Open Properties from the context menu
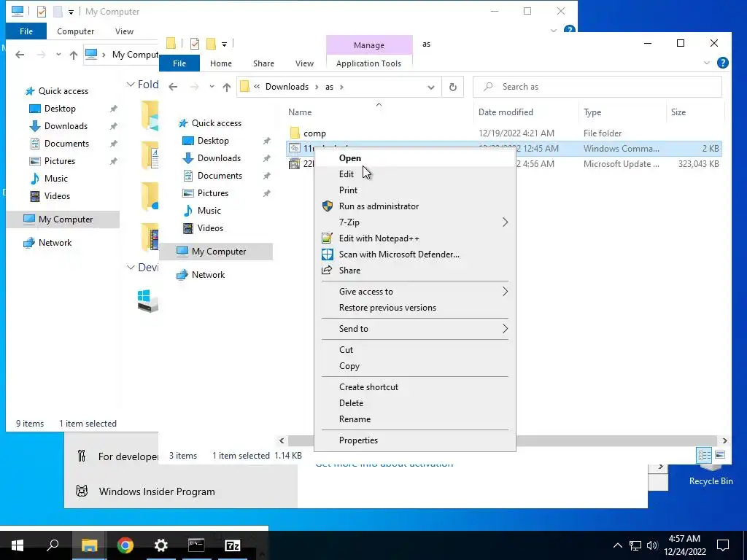The image size is (747, 560). tap(415, 440)
